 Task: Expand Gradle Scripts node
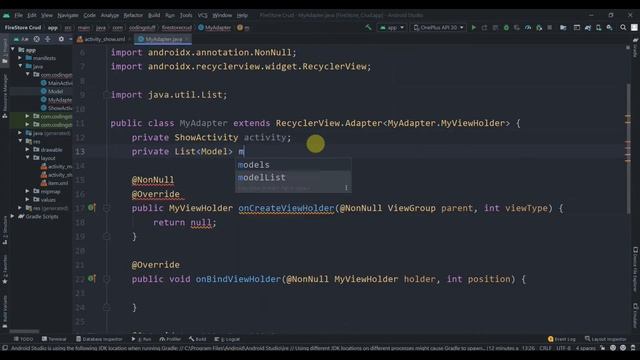(x=13, y=216)
